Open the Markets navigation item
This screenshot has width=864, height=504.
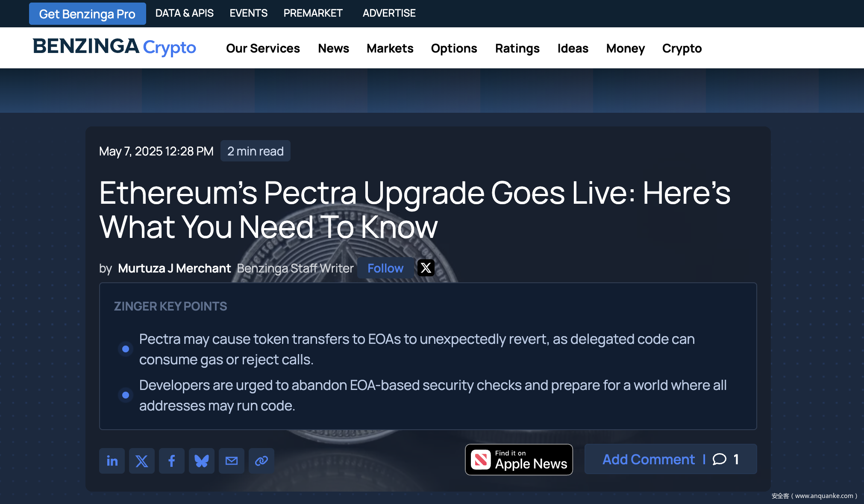(390, 48)
